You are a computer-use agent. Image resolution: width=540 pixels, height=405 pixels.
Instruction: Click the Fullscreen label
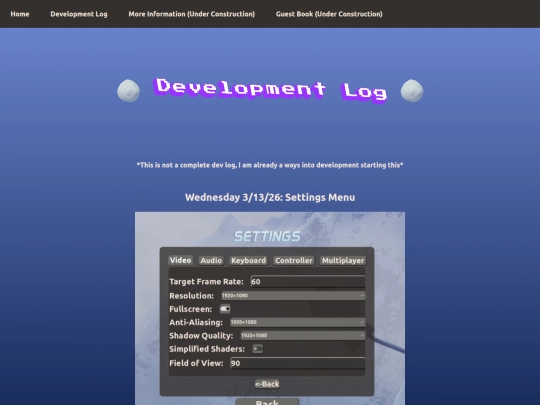pos(190,309)
